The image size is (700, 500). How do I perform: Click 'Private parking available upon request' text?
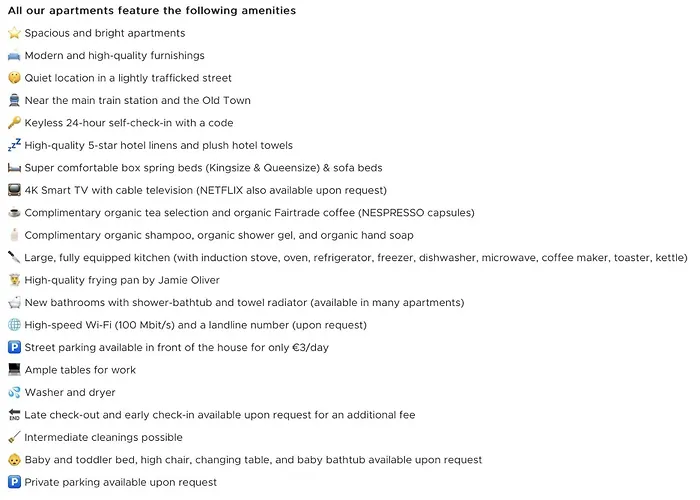tap(120, 482)
